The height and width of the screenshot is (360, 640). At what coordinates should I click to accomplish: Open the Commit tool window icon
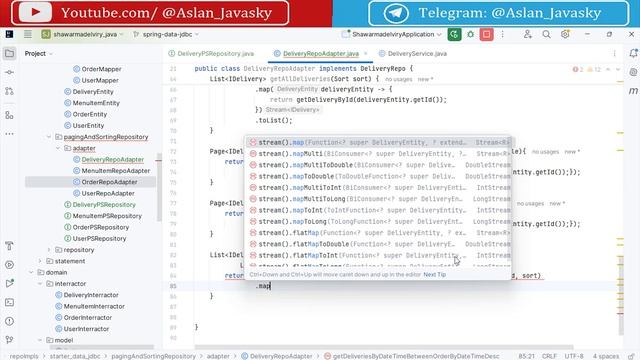pyautogui.click(x=9, y=72)
